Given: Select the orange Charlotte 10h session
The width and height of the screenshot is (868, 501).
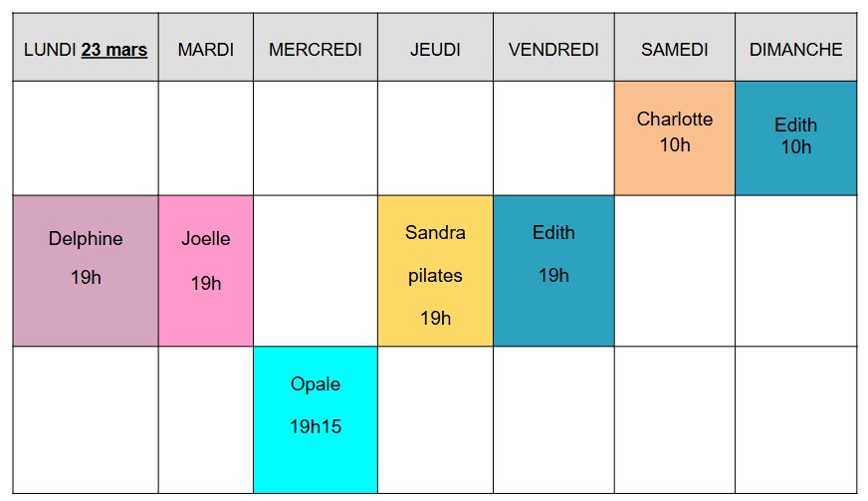Looking at the screenshot, I should coord(674,138).
